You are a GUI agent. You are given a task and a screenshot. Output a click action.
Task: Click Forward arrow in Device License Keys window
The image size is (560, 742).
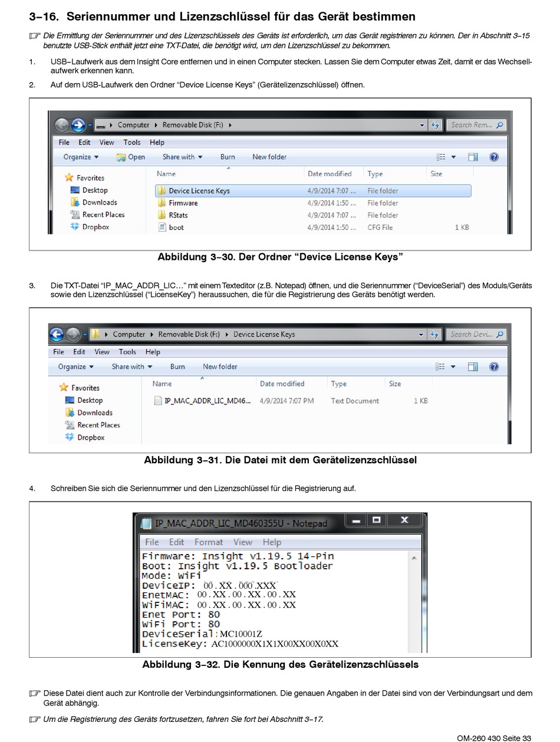point(73,335)
